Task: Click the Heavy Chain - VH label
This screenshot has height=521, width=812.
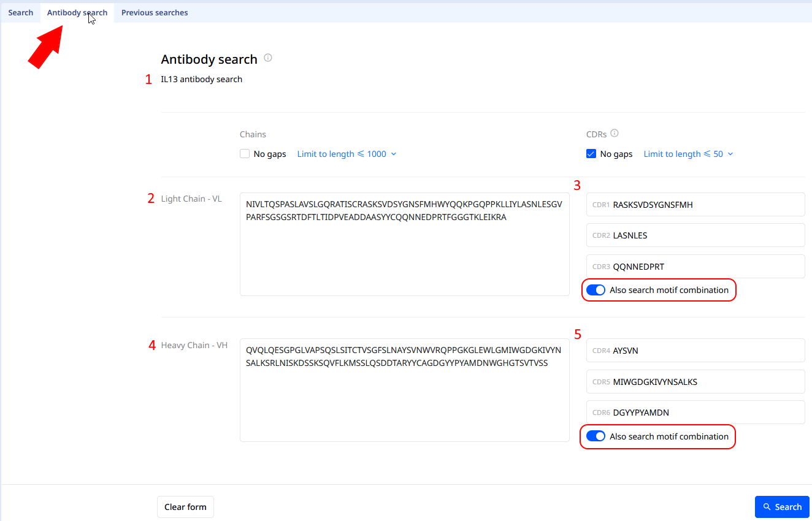Action: point(194,345)
